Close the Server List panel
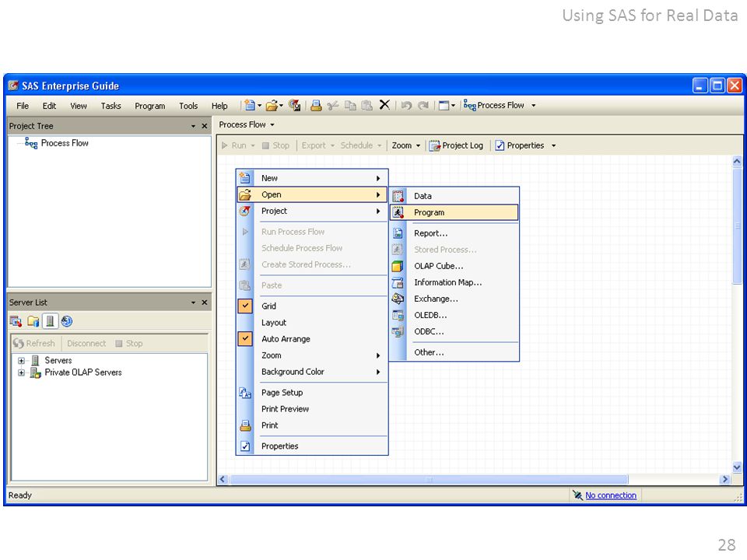The height and width of the screenshot is (560, 747). (205, 303)
